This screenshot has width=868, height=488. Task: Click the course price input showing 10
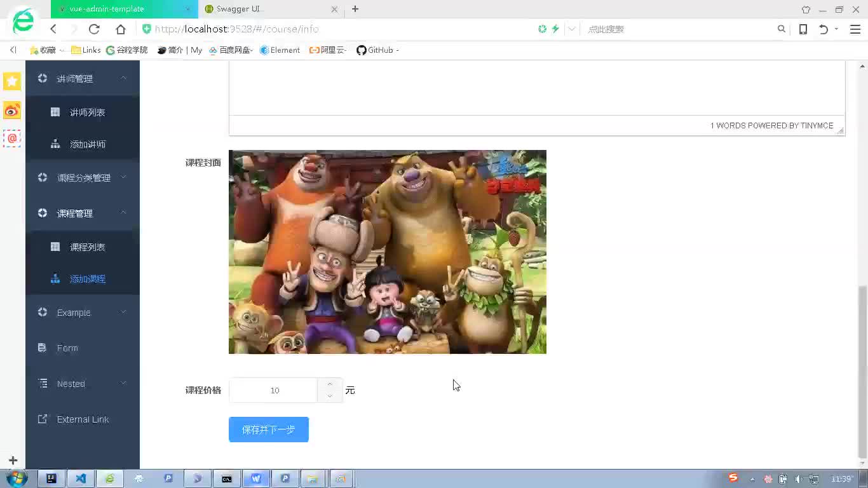point(275,390)
